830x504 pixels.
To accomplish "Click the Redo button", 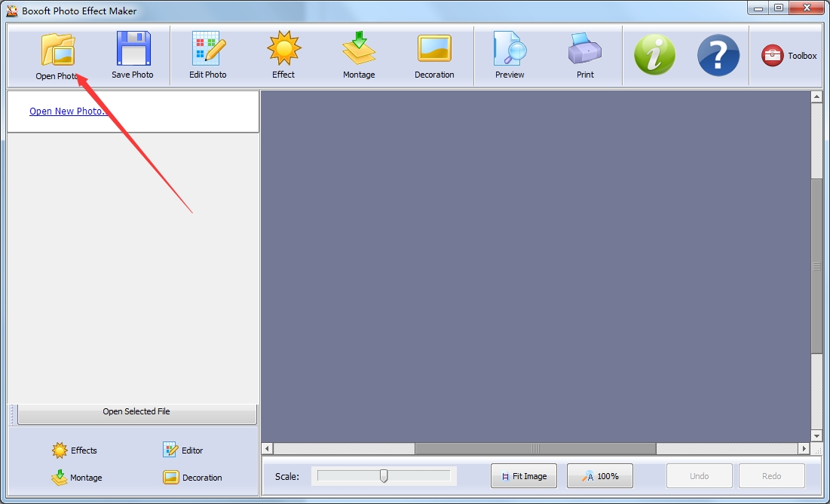I will pos(772,476).
